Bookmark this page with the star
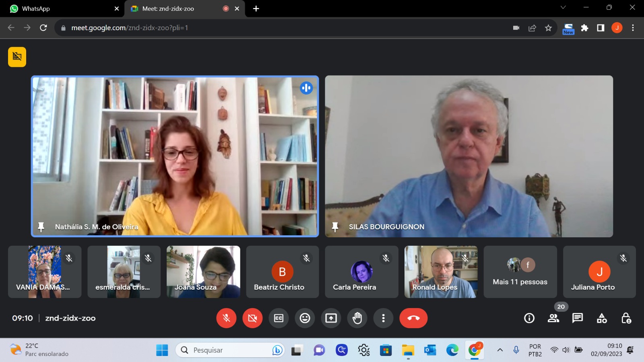 click(x=548, y=28)
